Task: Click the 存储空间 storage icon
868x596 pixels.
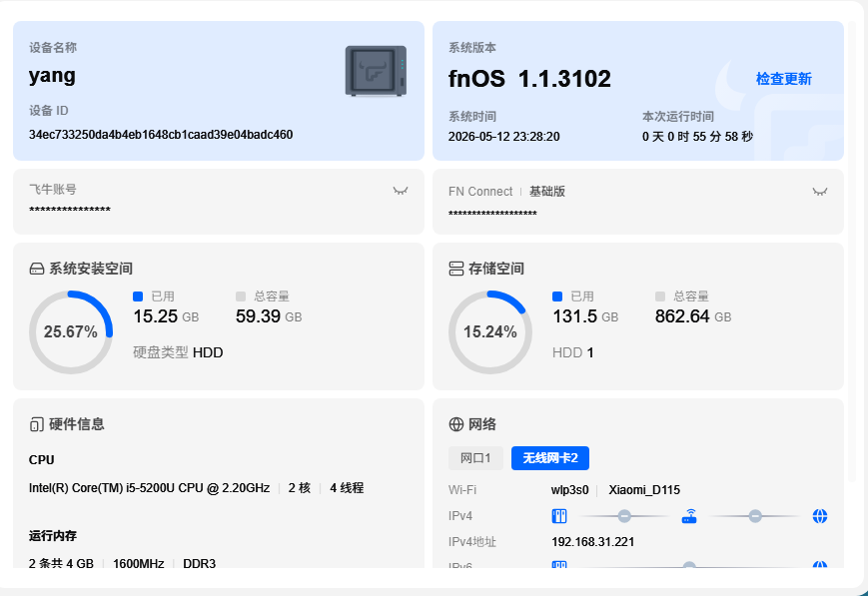Action: tap(456, 269)
